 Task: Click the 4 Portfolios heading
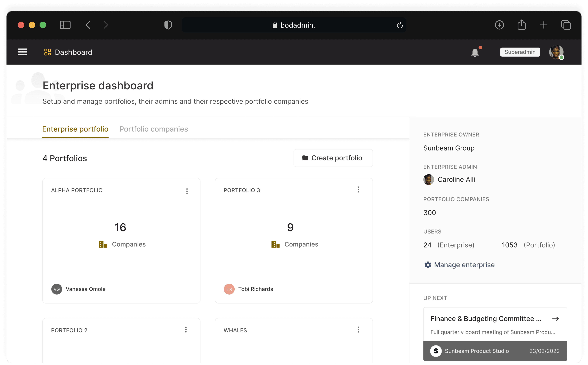click(x=64, y=158)
